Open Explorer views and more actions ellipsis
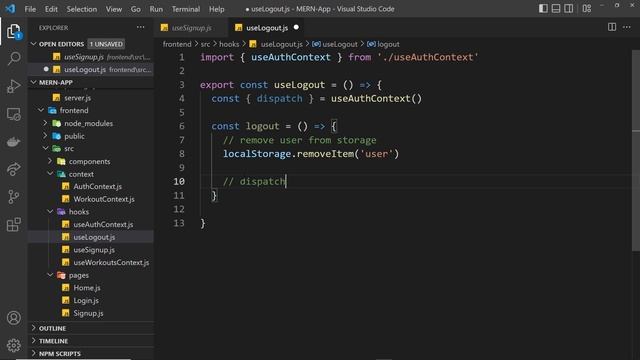The width and height of the screenshot is (640, 360). (140, 27)
